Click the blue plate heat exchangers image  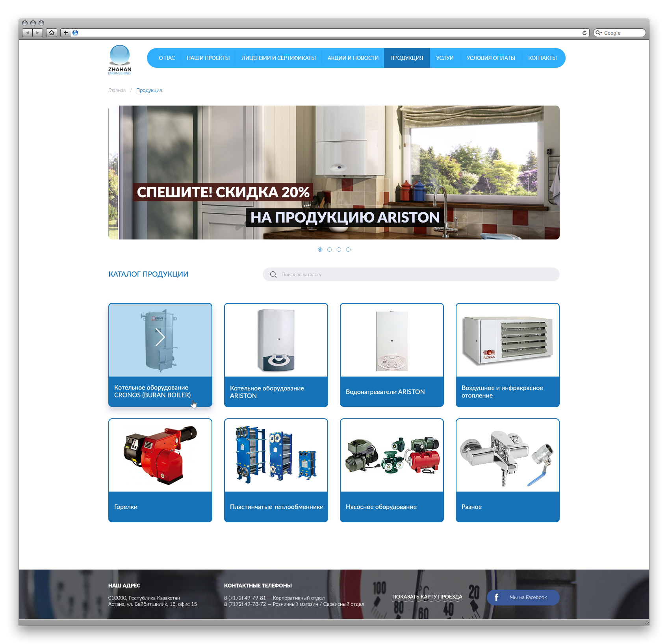(276, 454)
